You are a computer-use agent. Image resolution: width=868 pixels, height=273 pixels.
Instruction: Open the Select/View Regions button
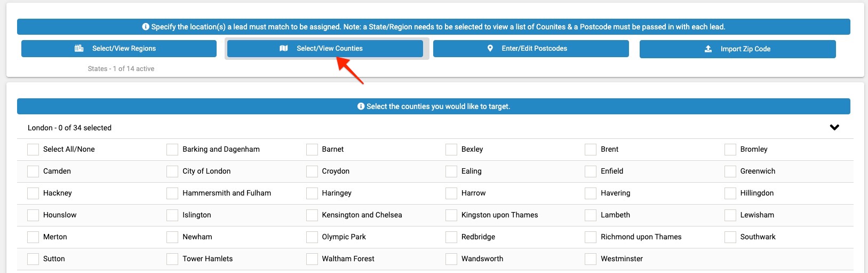point(119,48)
